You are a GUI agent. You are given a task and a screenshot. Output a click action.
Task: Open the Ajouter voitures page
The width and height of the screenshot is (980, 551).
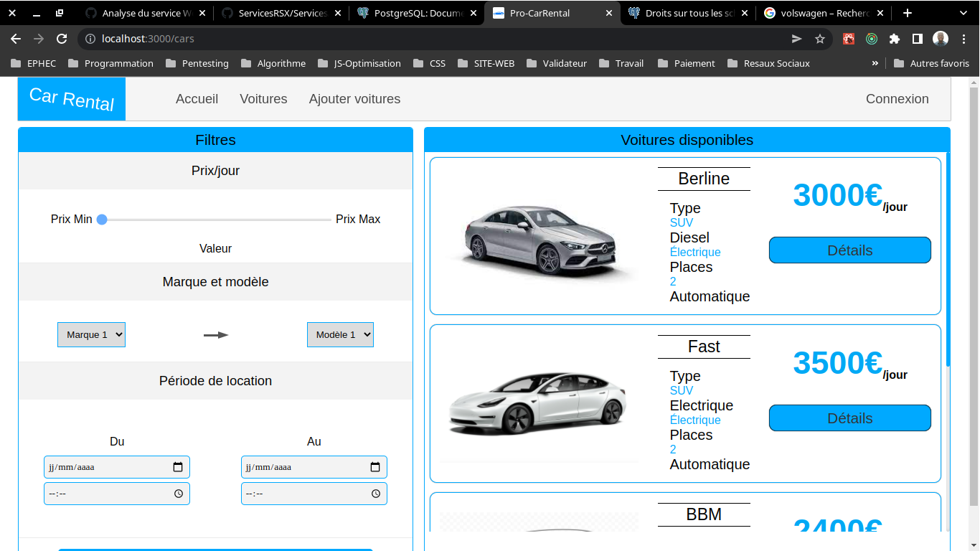pos(354,99)
